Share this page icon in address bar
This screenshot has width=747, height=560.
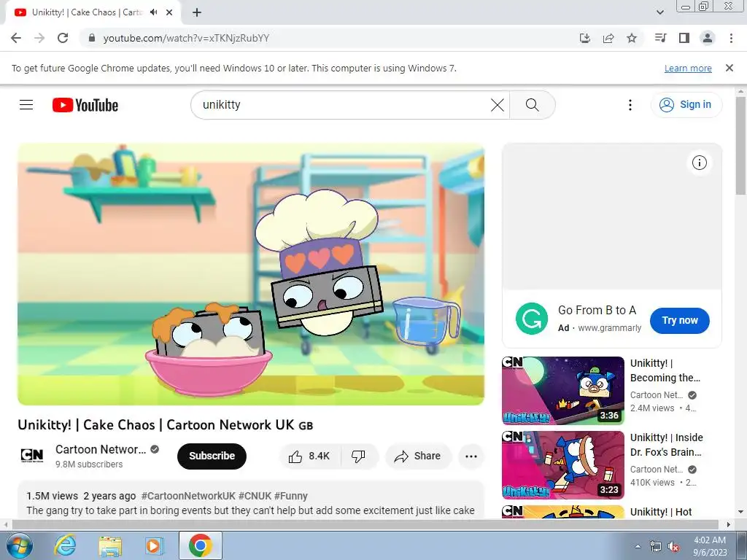[x=608, y=38]
